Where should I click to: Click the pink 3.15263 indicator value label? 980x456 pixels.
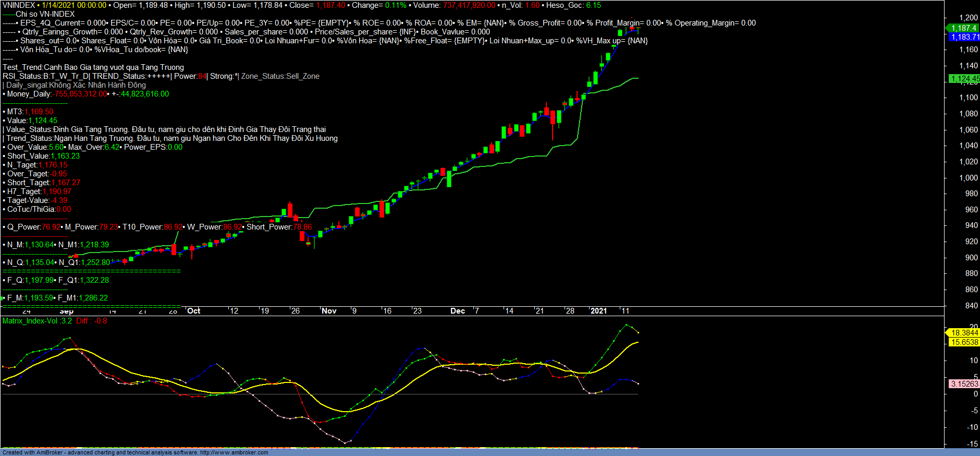[x=964, y=384]
